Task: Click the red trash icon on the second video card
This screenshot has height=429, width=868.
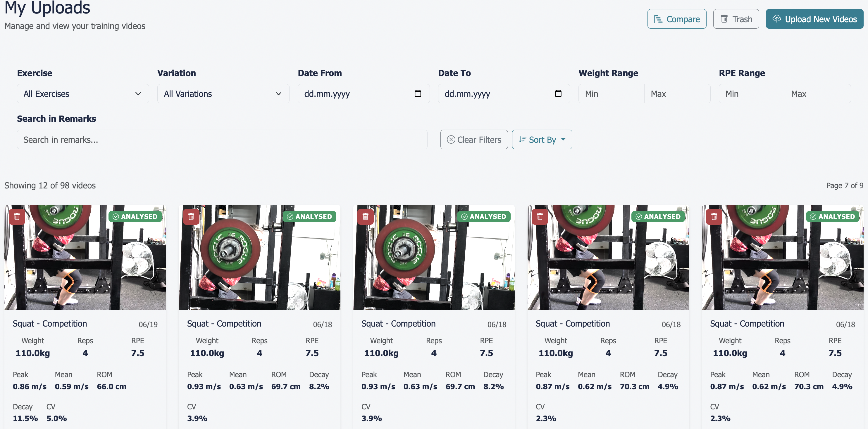Action: [191, 217]
